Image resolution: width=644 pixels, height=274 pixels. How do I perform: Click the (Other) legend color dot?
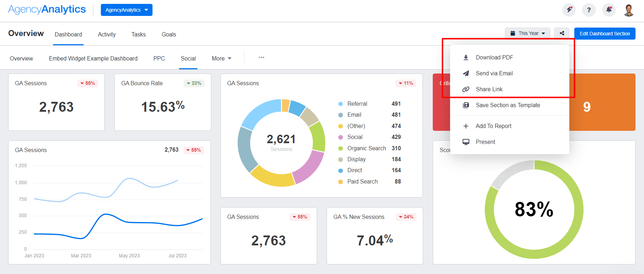pyautogui.click(x=340, y=126)
